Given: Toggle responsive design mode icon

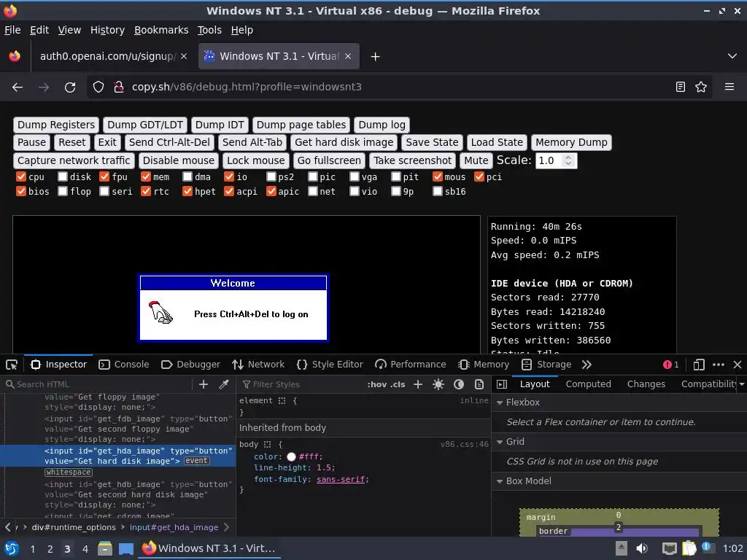Looking at the screenshot, I should pos(699,365).
